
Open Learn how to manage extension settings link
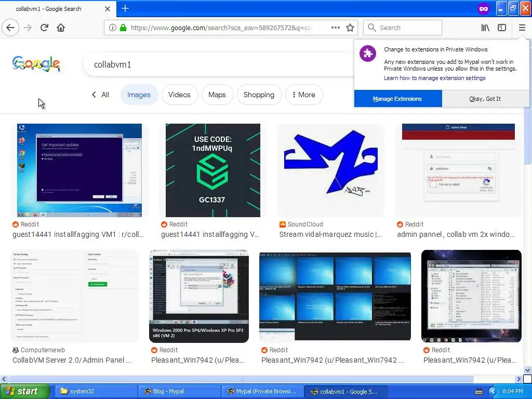[435, 78]
